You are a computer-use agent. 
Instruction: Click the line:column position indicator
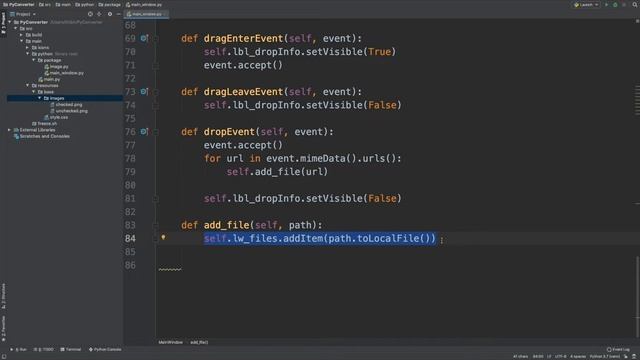538,356
